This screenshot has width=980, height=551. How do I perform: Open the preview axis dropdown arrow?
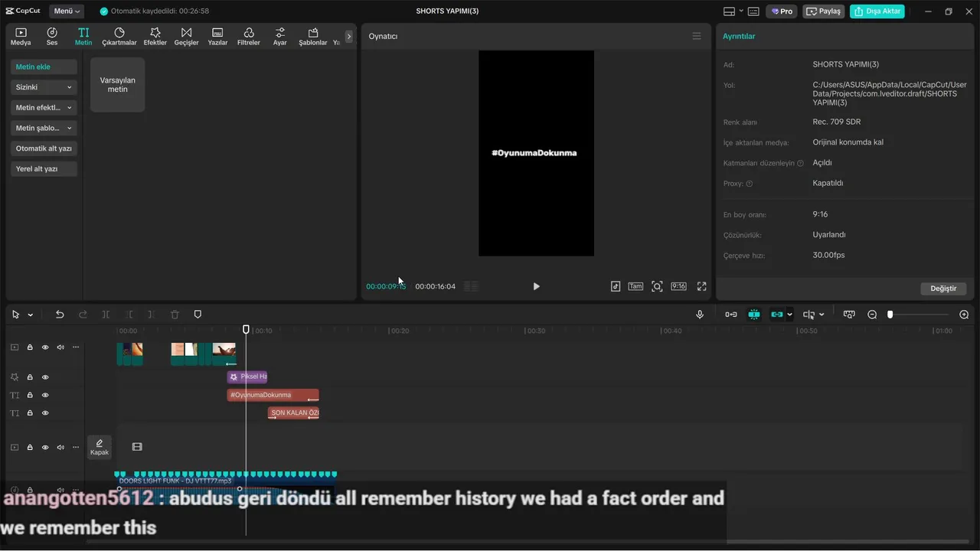[822, 315]
